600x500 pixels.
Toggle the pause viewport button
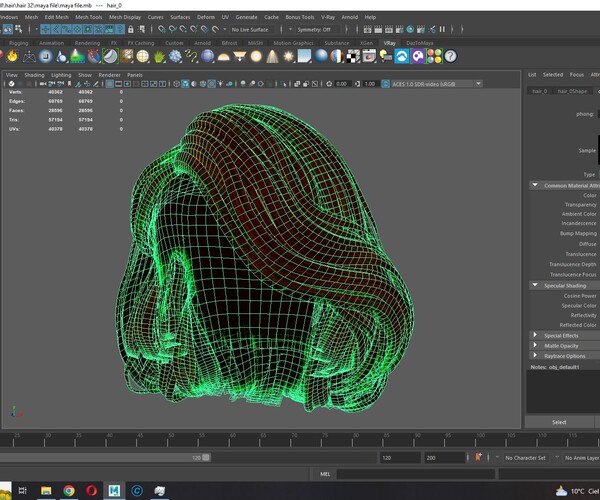coord(442,29)
